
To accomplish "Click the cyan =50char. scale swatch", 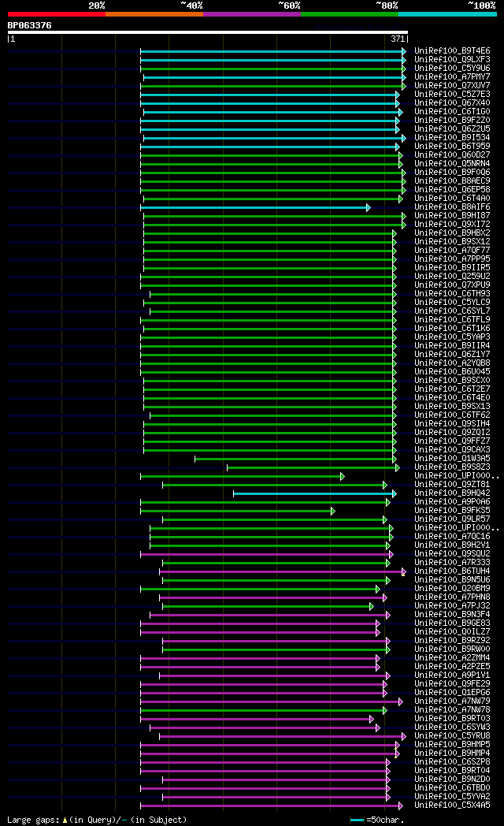I will [358, 820].
